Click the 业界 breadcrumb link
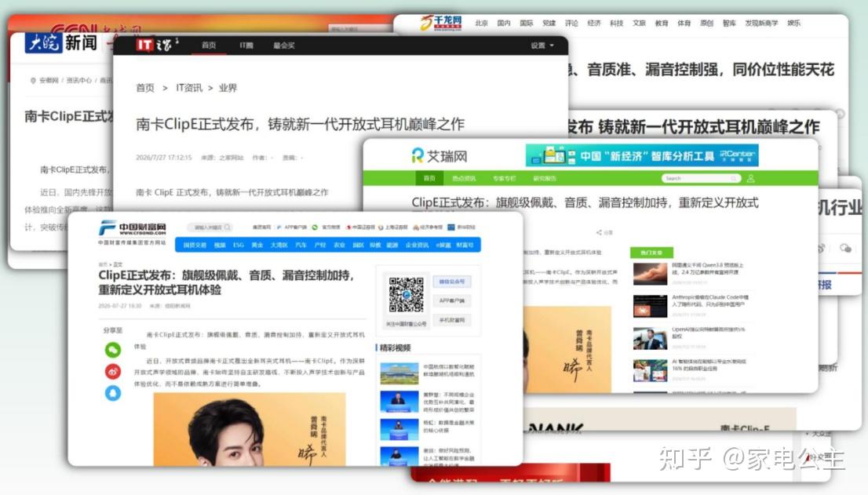The height and width of the screenshot is (495, 868). (228, 88)
